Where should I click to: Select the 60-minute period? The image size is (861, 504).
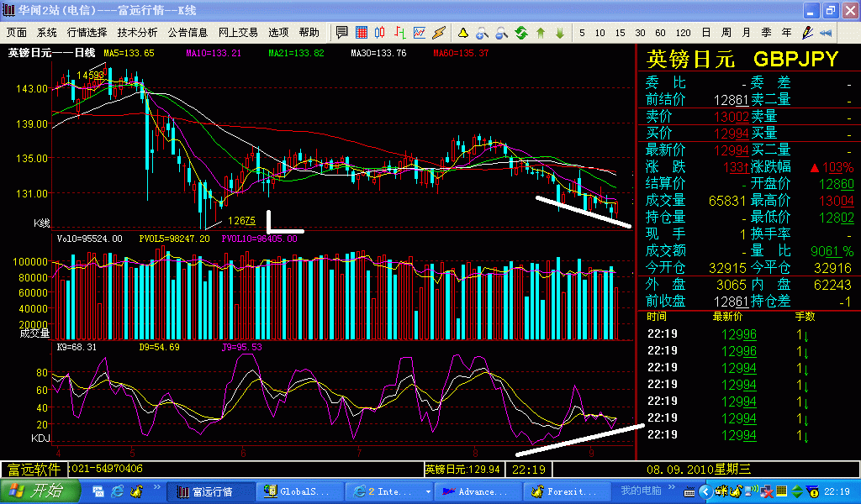tap(661, 33)
